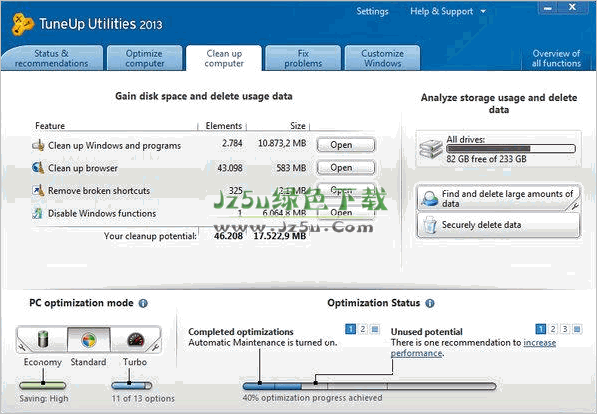The height and width of the screenshot is (414, 597).
Task: Click the Remove broken shortcuts icon
Action: pyautogui.click(x=38, y=190)
